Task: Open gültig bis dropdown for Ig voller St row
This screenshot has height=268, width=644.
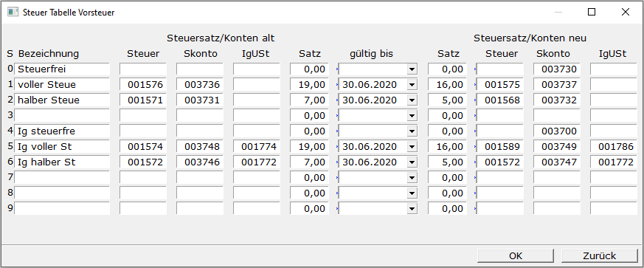Action: (412, 147)
